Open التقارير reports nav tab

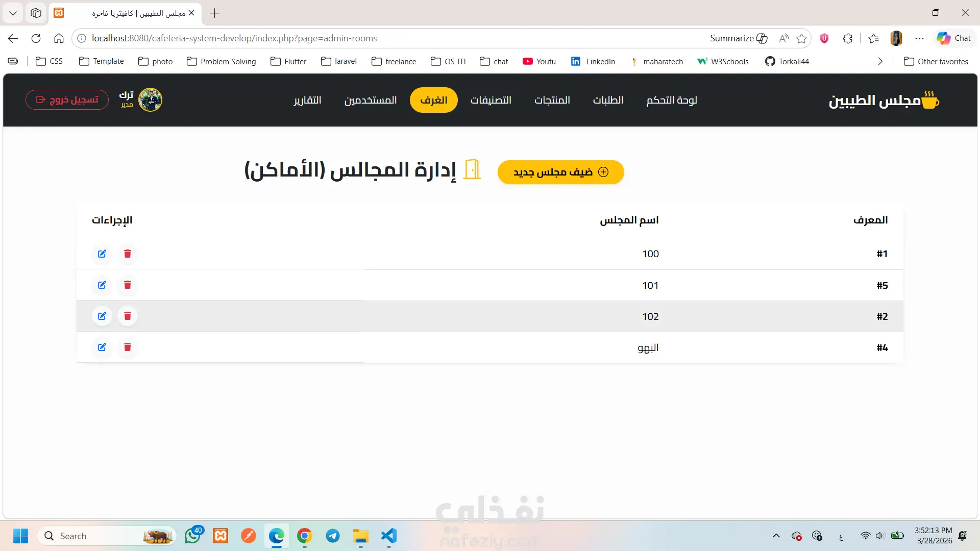point(307,100)
